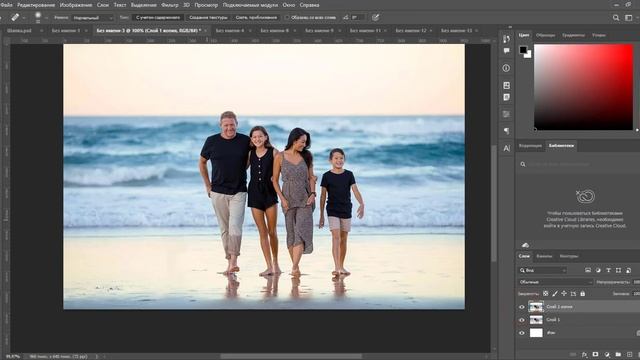The height and width of the screenshot is (360, 640).
Task: Open the Info panel icon
Action: (x=506, y=68)
